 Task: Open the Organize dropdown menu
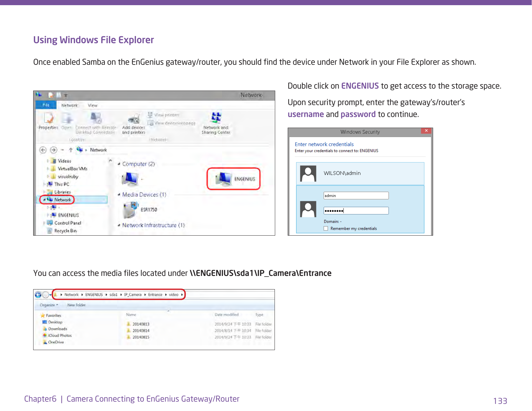pyautogui.click(x=49, y=305)
